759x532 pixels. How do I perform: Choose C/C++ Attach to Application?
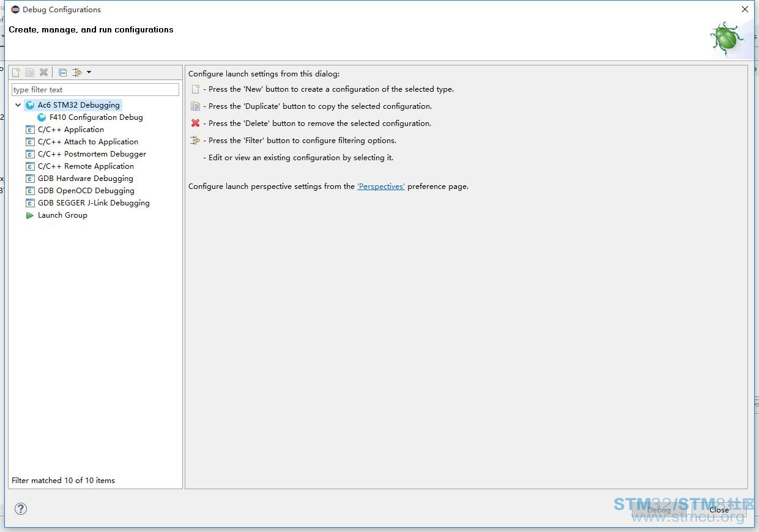tap(87, 142)
